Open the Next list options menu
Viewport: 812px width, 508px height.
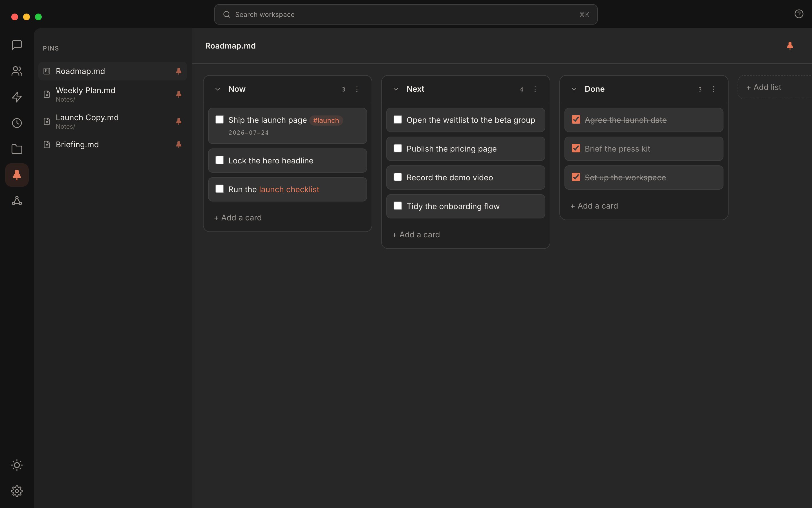pyautogui.click(x=535, y=89)
